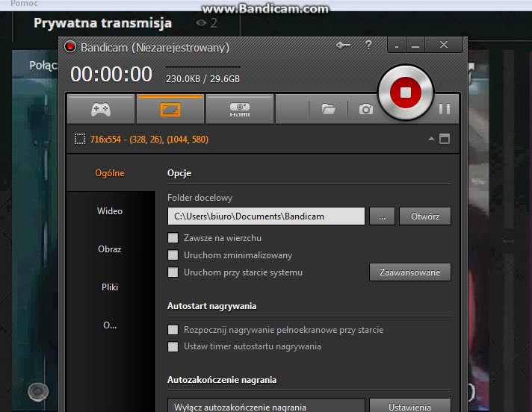Click the key registration icon
This screenshot has width=532, height=412.
[343, 46]
